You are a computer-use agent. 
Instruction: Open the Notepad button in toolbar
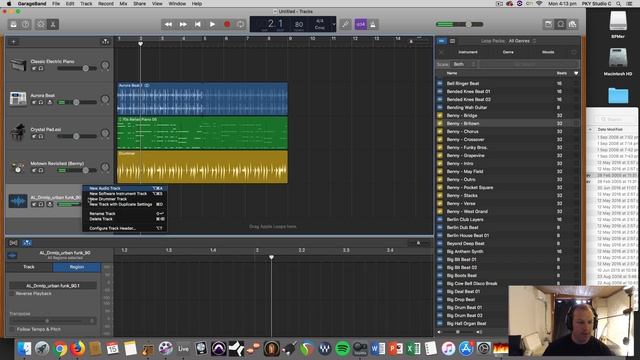click(548, 24)
